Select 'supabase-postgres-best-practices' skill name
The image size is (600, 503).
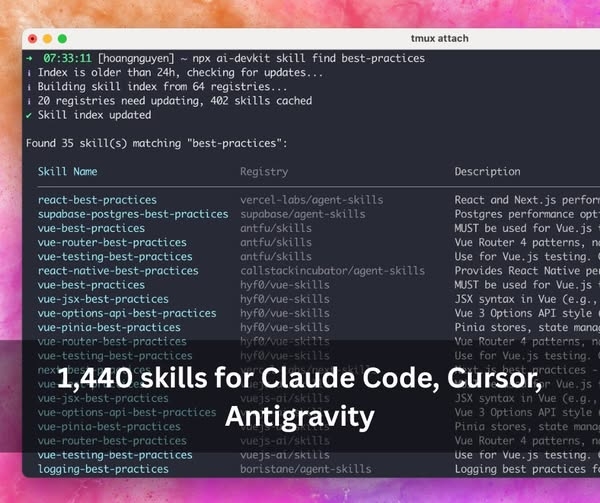pyautogui.click(x=133, y=214)
